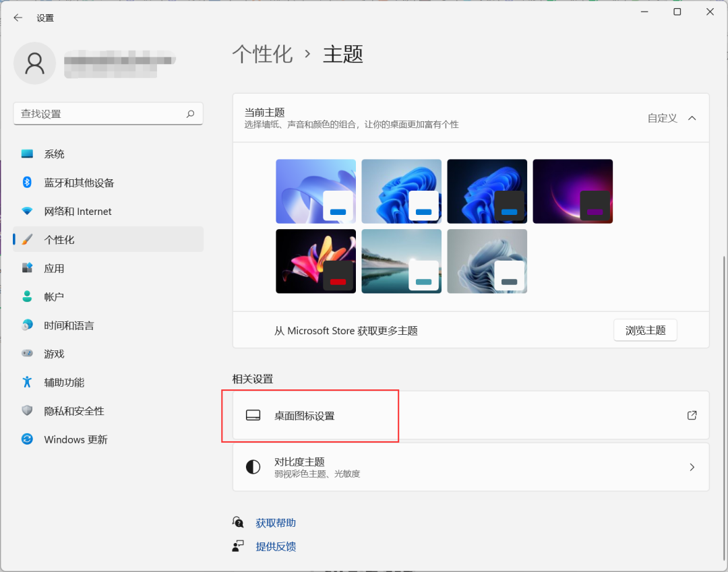
Task: Click the 自定义 theme status text
Action: (x=663, y=119)
